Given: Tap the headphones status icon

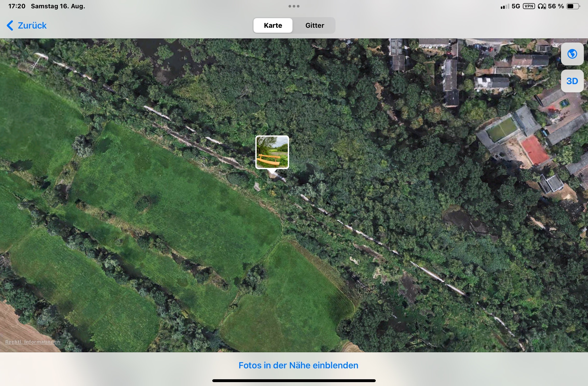Looking at the screenshot, I should 542,6.
